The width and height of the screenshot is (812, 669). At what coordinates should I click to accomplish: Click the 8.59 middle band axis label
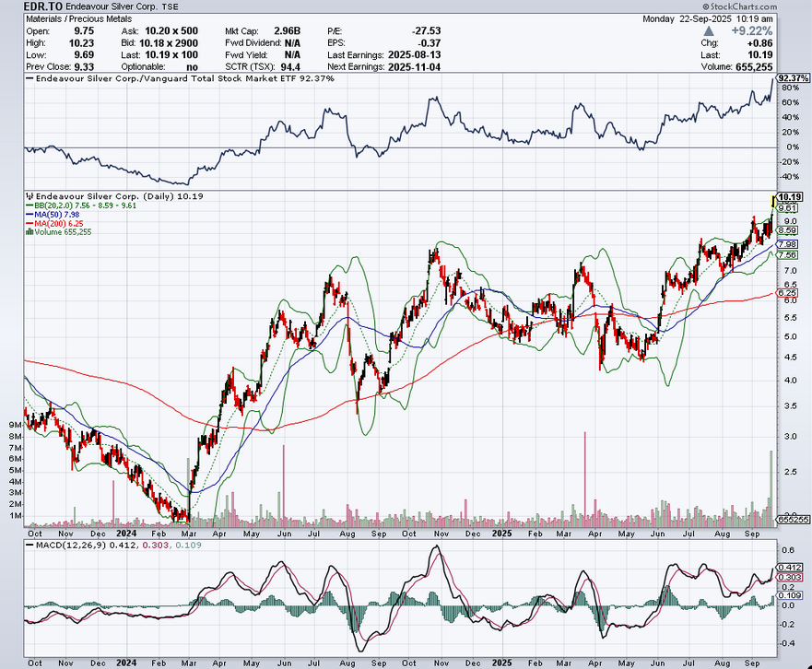click(787, 230)
